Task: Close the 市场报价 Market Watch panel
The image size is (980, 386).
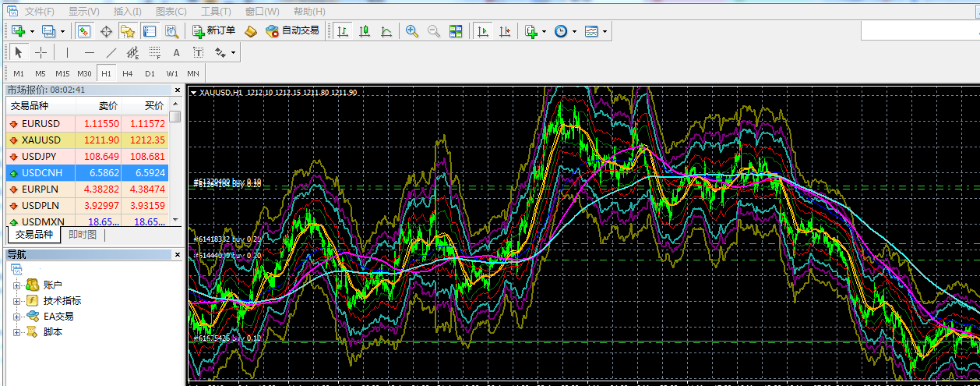Action: [176, 90]
